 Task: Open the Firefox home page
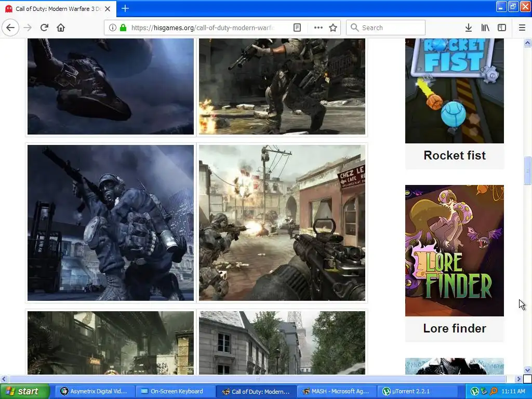pos(61,28)
